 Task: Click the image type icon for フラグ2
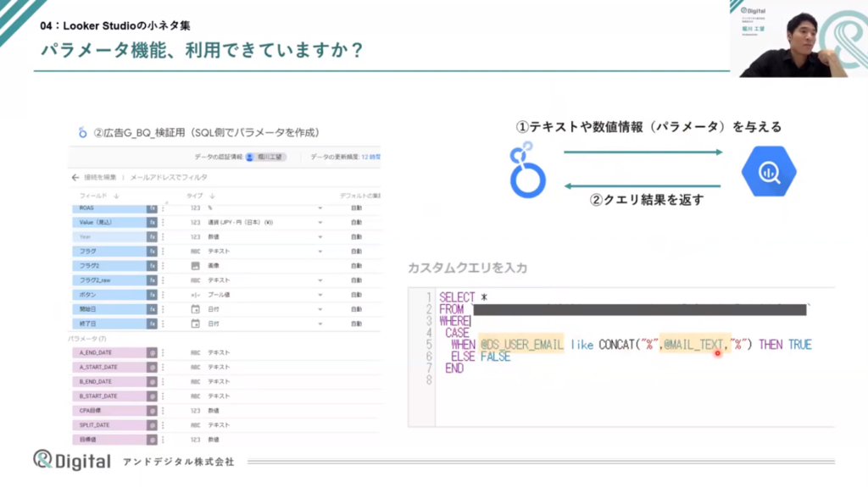(195, 265)
